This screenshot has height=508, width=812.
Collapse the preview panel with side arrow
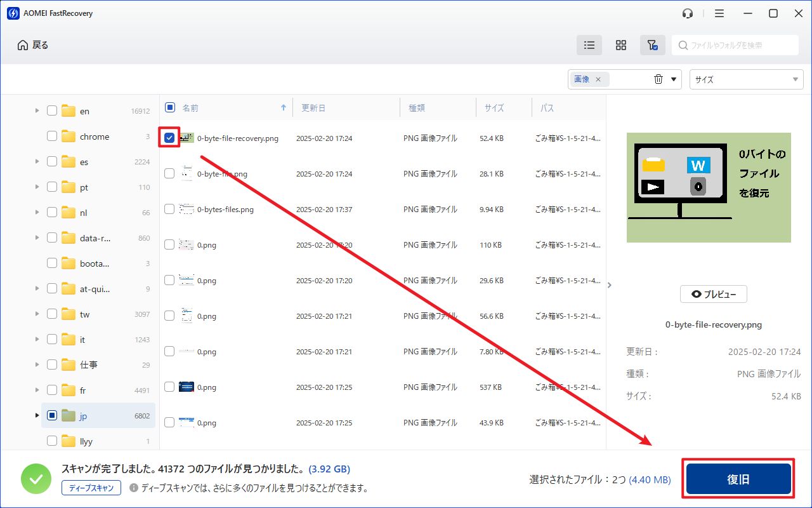click(610, 285)
